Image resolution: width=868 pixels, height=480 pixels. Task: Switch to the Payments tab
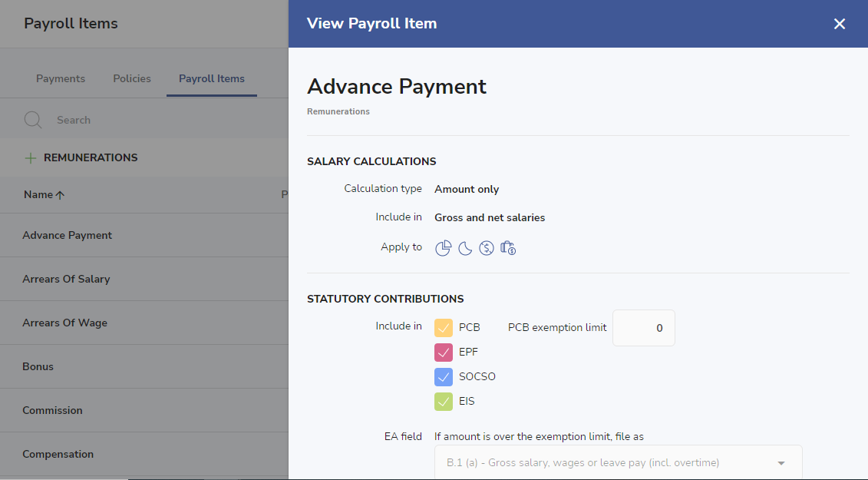61,78
